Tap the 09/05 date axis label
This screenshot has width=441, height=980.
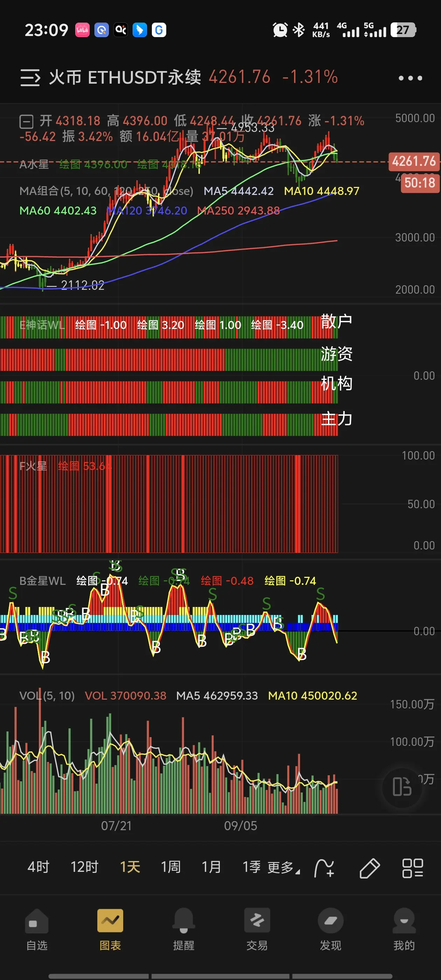pos(240,825)
